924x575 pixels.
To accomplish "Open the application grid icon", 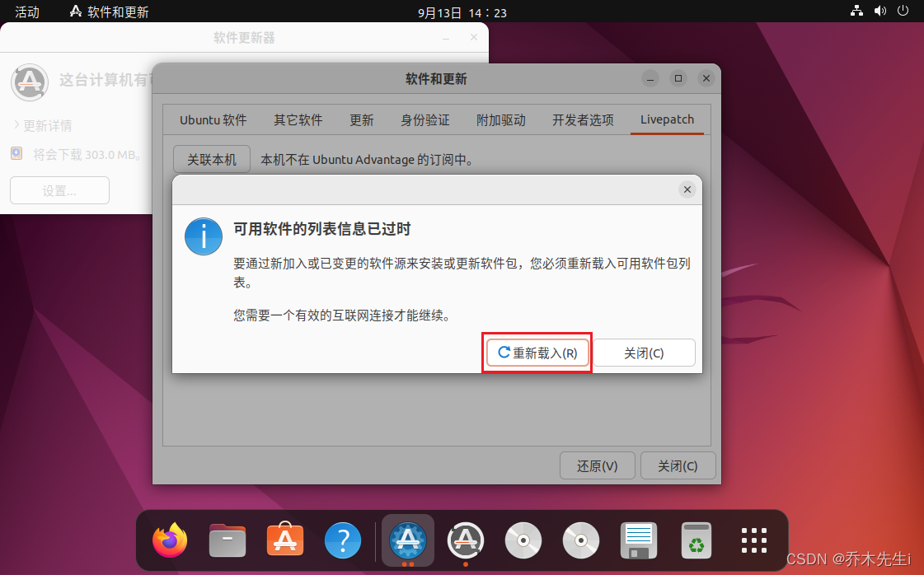I will [753, 540].
